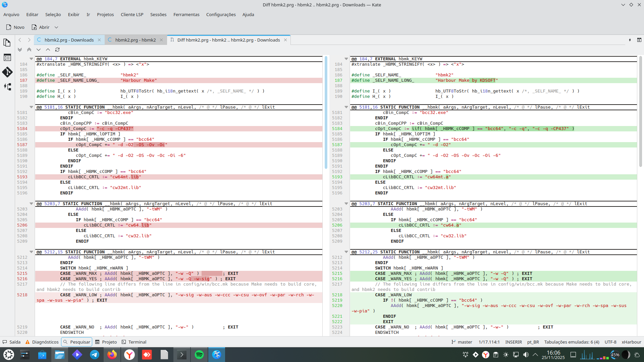
Task: Click the Novo button
Action: 15,27
